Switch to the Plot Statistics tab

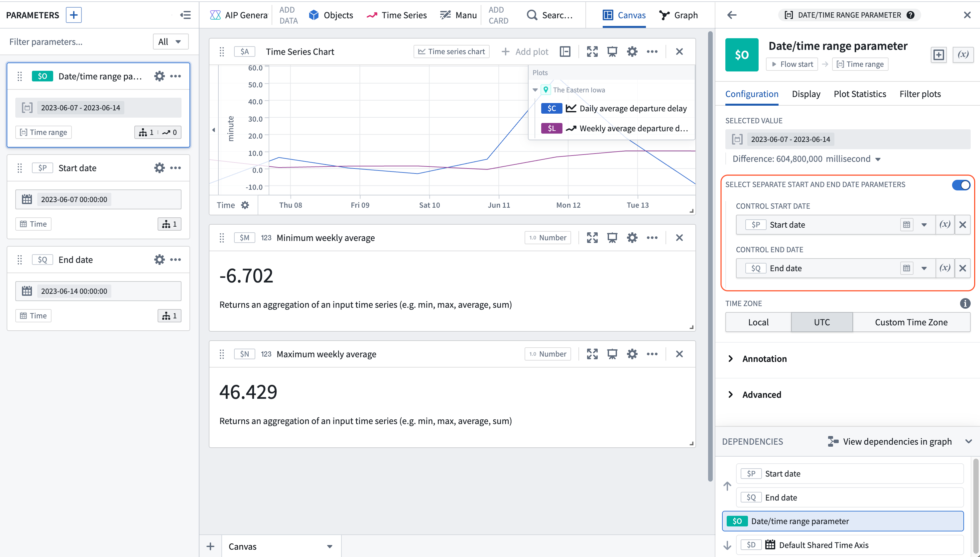click(859, 94)
